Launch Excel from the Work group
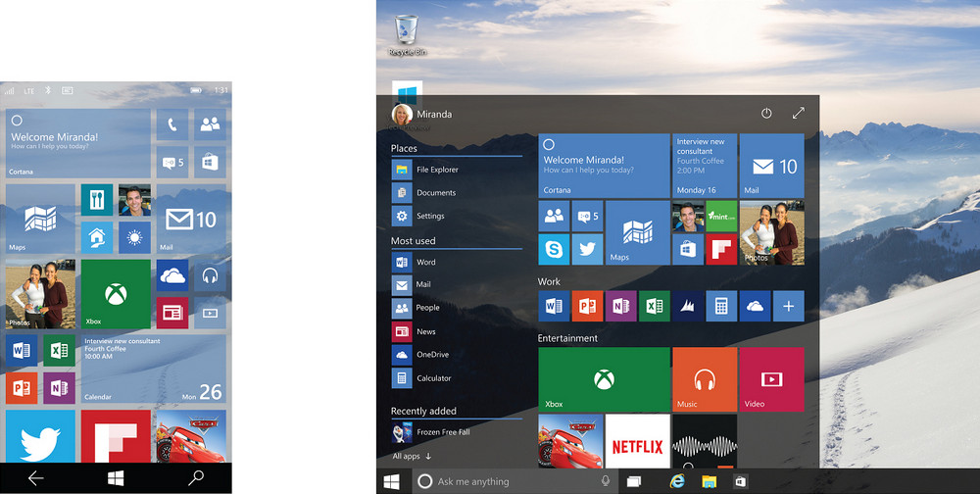Viewport: 980px width, 494px height. click(x=655, y=306)
